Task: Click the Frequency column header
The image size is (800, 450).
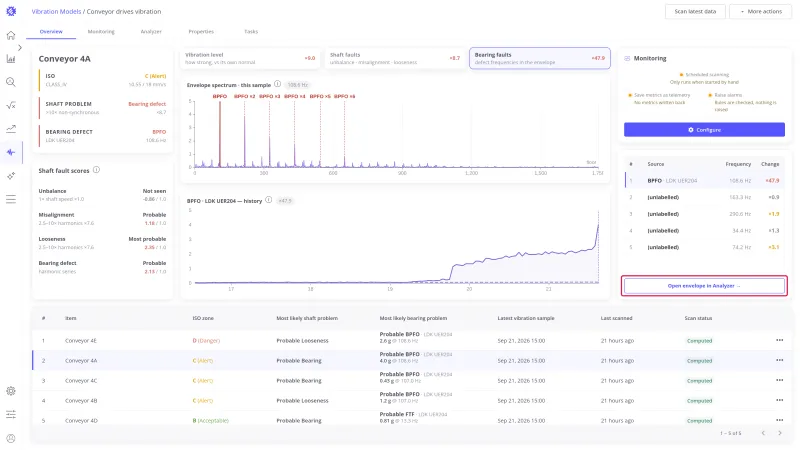Action: (738, 164)
